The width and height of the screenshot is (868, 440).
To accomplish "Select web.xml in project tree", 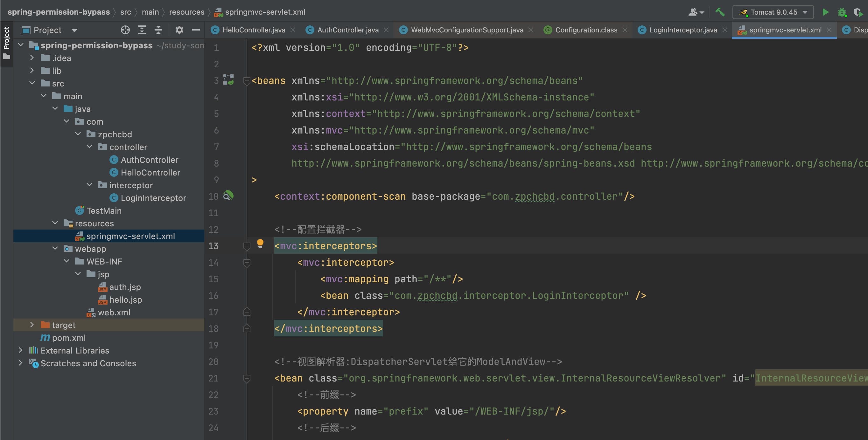I will (x=114, y=313).
